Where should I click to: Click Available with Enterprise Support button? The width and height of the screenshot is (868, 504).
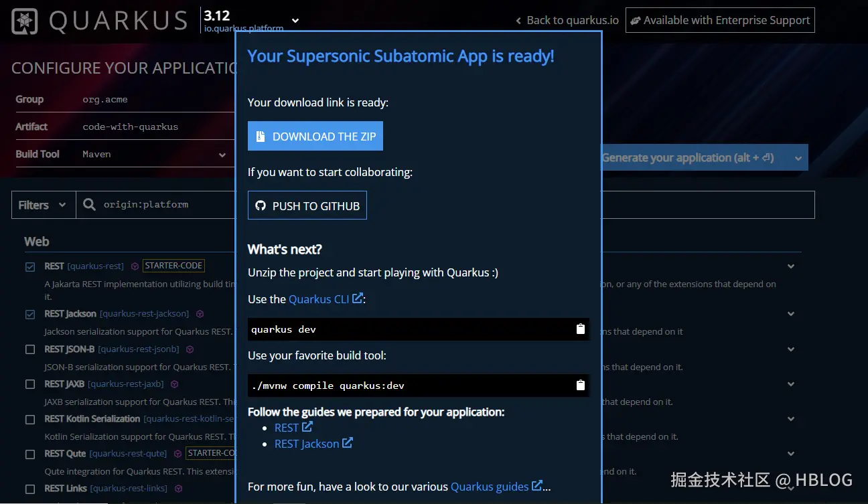point(720,20)
